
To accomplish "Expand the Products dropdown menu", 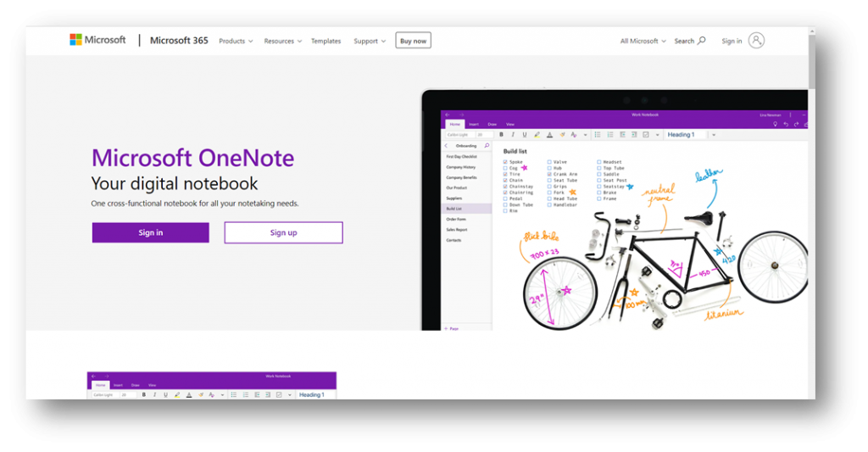I will tap(236, 41).
